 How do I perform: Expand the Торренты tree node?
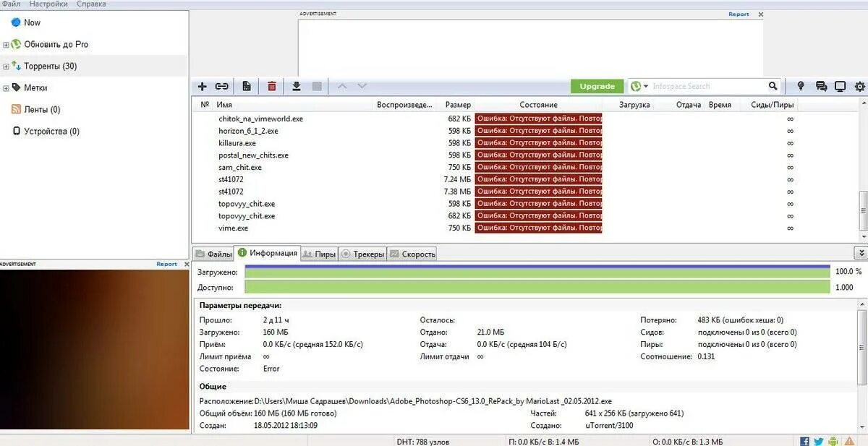coord(6,67)
